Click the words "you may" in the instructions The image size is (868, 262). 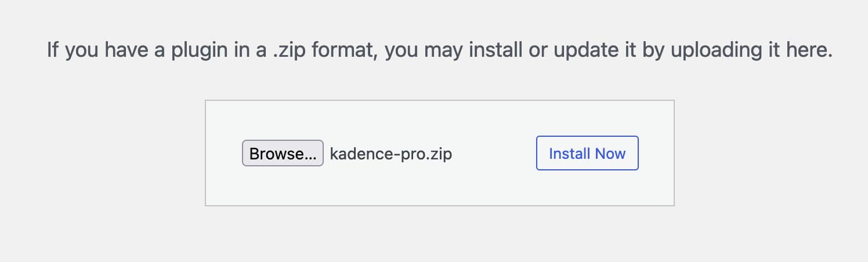424,50
